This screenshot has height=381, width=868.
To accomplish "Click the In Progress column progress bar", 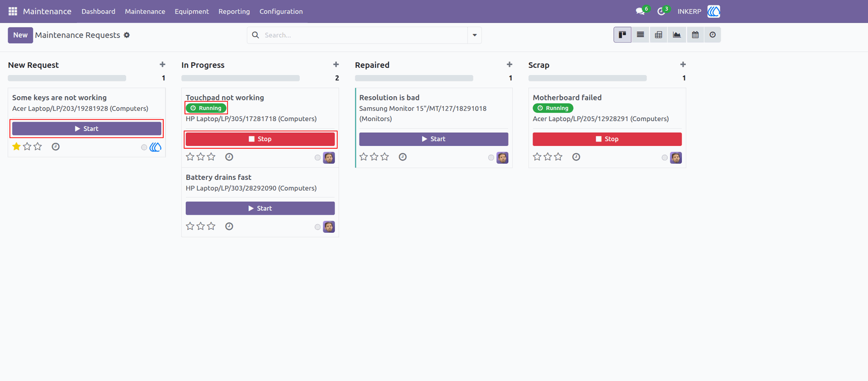I will [x=241, y=78].
